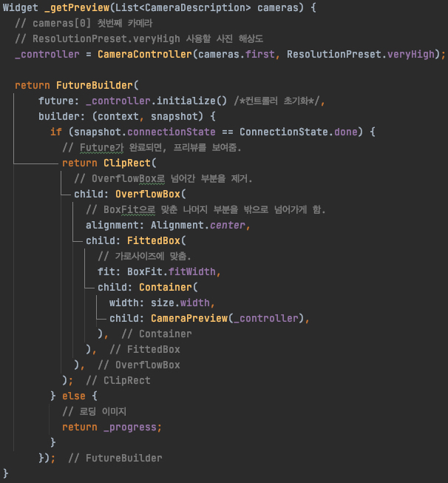The image size is (448, 483).
Task: Click the _getPreview method name
Action: tap(77, 7)
